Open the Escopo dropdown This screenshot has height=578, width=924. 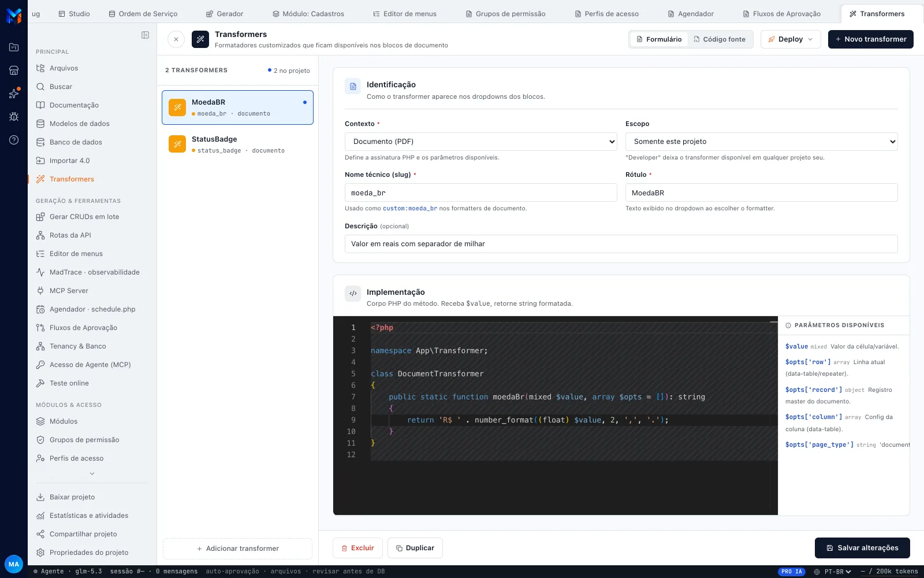pyautogui.click(x=761, y=142)
